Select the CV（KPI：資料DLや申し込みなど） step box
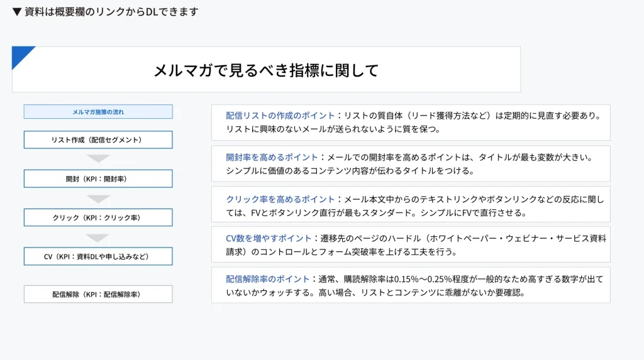Screen dimensions: 644x360 coord(98,256)
